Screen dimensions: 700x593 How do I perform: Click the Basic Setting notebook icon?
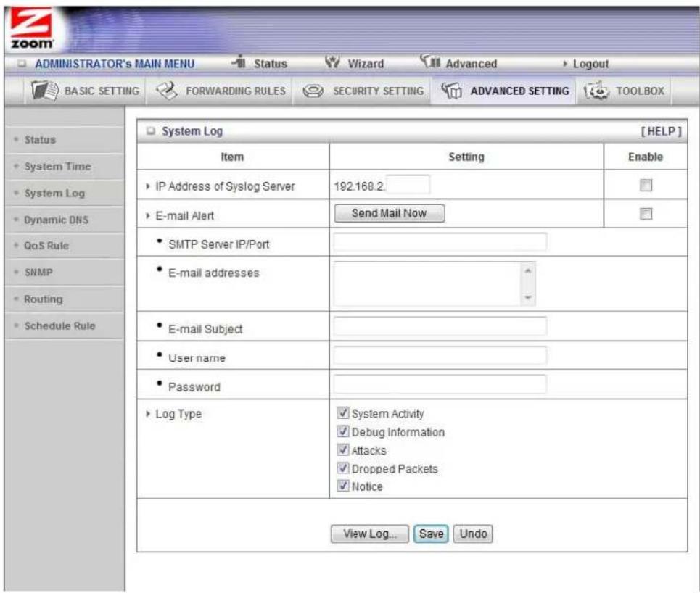(44, 91)
